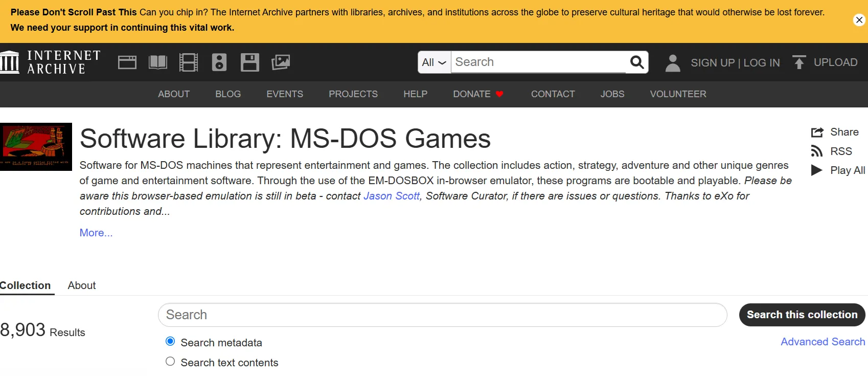The image size is (868, 376).
Task: Click the upload arrow icon
Action: (x=799, y=62)
